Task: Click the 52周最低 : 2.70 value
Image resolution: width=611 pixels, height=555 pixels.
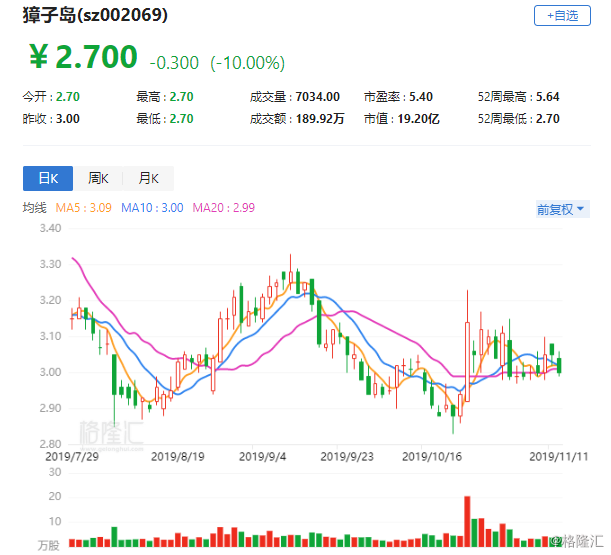Action: click(519, 118)
